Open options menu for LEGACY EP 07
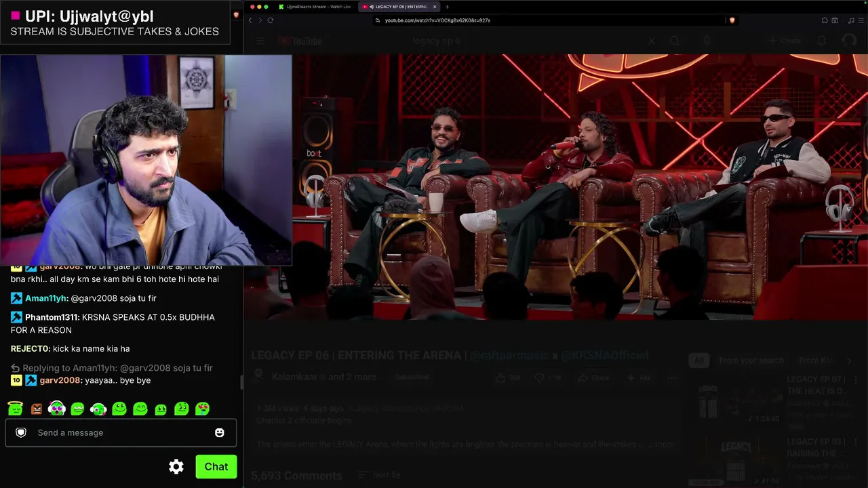Screen dimensions: 868x488 856,380
